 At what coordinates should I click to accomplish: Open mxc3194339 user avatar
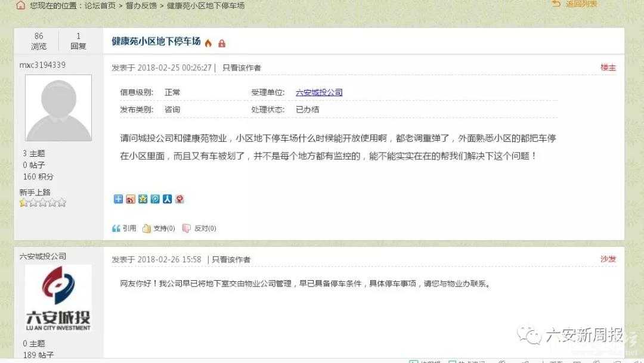coord(58,108)
